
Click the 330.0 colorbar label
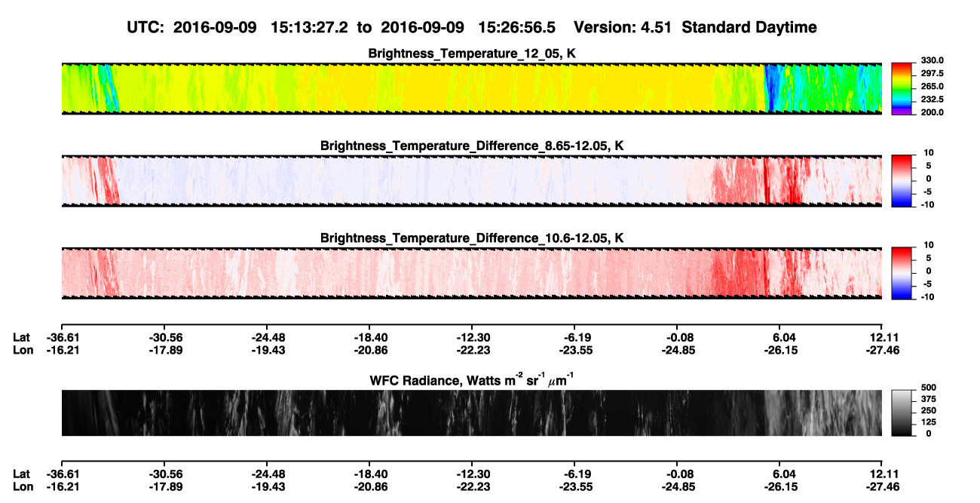(932, 61)
